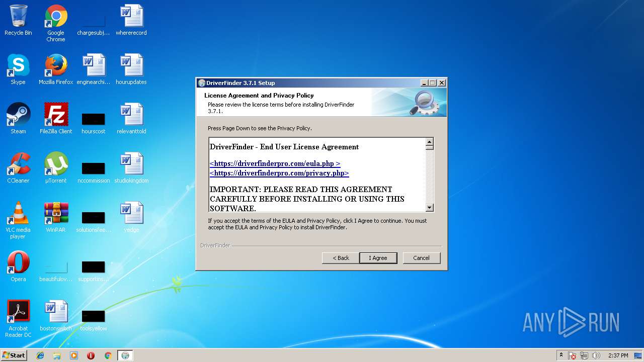Select toolsyellow desktop file icon
Image resolution: width=644 pixels, height=362 pixels.
(x=94, y=319)
